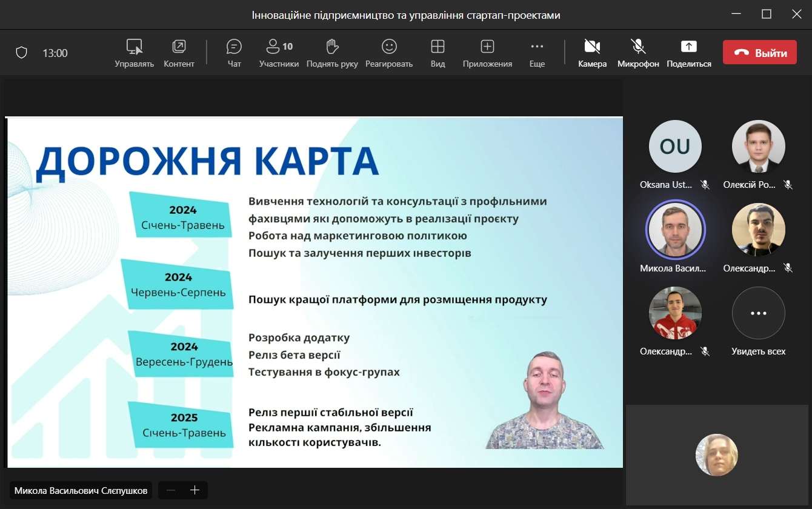This screenshot has height=509, width=812.
Task: Open the Участники participants list
Action: [x=279, y=52]
